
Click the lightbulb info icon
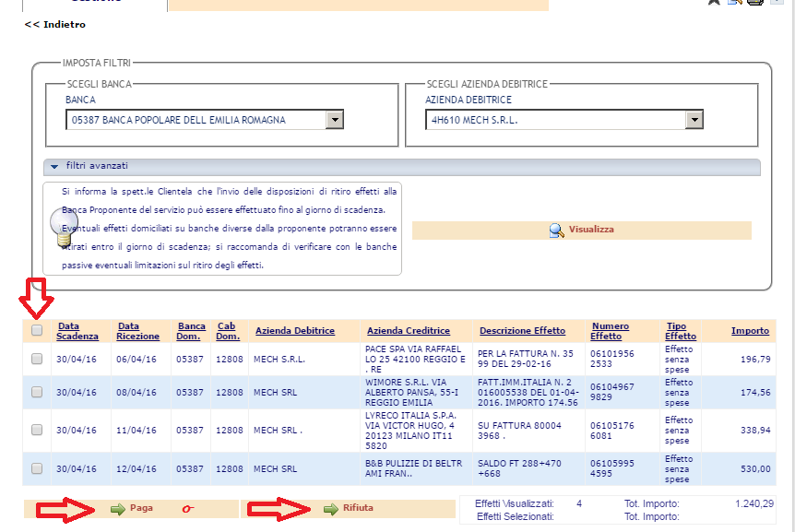click(63, 223)
